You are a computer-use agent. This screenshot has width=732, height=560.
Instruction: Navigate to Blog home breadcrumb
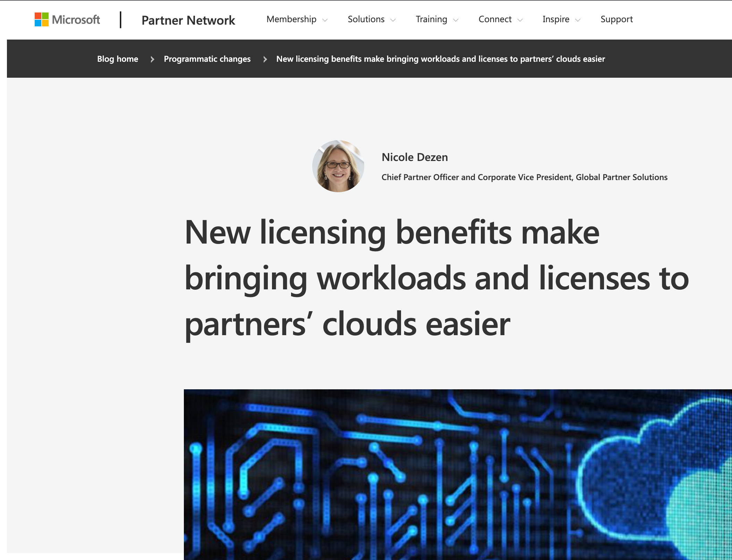pyautogui.click(x=118, y=59)
